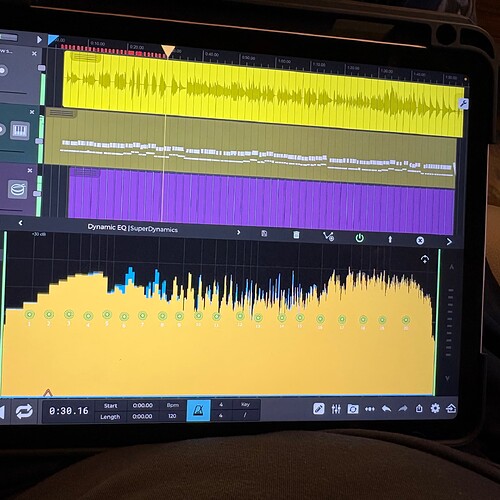Decrease EQ zoom with down caret
Viewport: 500px width, 500px height.
pos(447,378)
